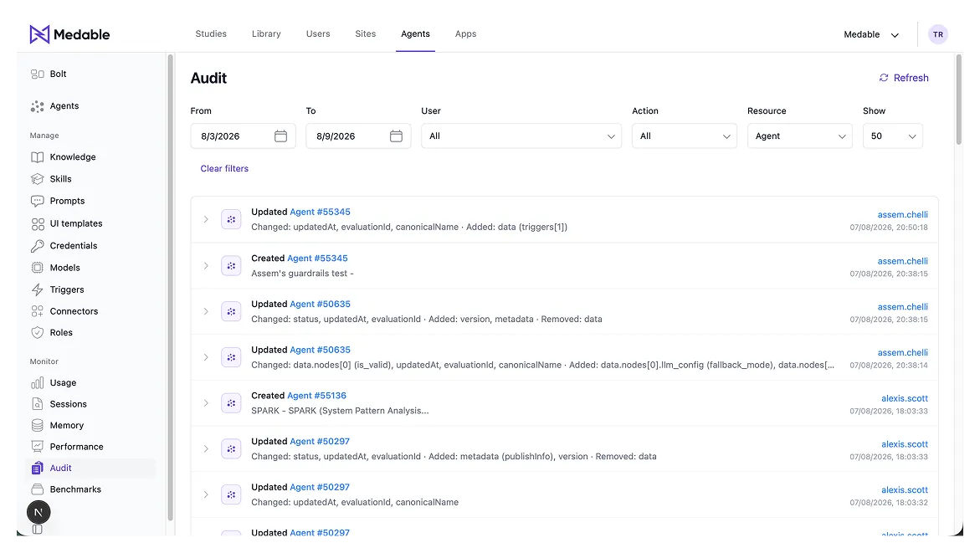Open Agent #55345 link in Updated row

[320, 212]
